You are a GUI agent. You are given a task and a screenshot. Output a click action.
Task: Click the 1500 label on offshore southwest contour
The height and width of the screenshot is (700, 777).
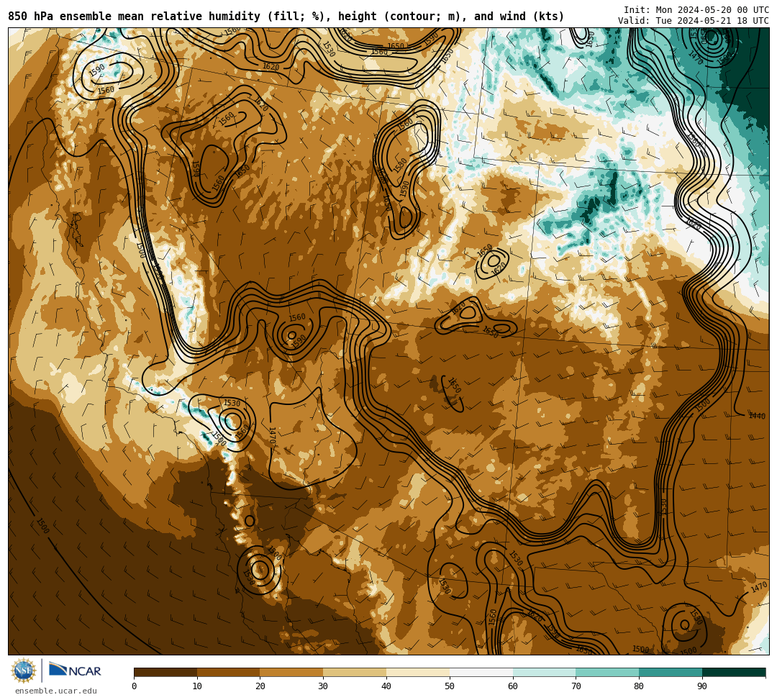(42, 526)
